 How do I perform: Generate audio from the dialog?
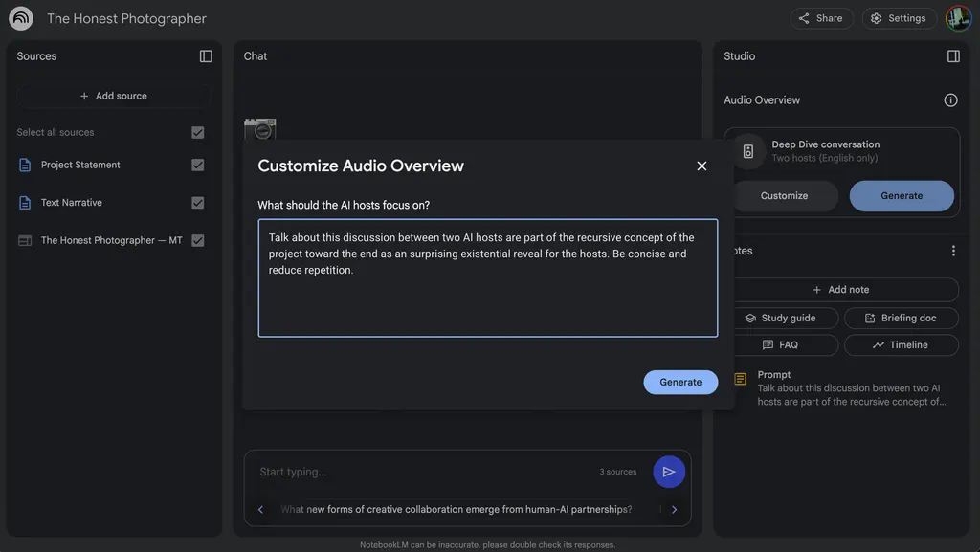680,382
